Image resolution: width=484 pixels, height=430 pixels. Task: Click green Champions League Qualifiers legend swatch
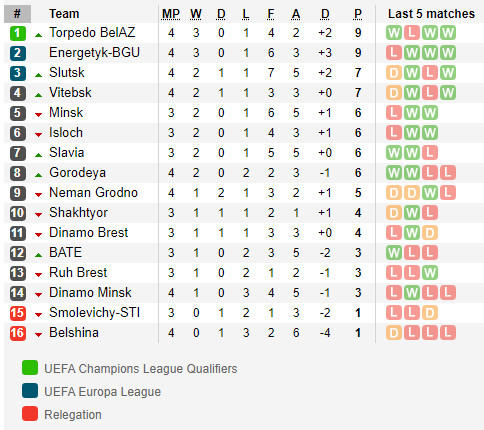tap(30, 368)
